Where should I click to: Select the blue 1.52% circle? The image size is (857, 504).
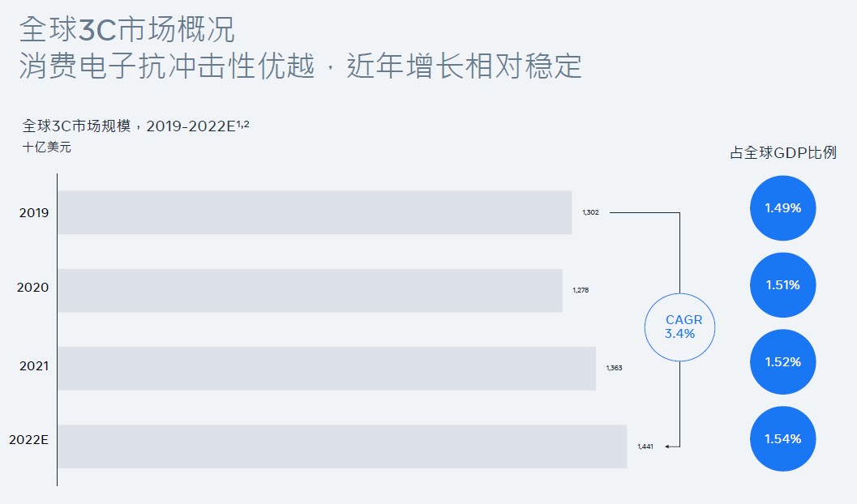click(782, 362)
